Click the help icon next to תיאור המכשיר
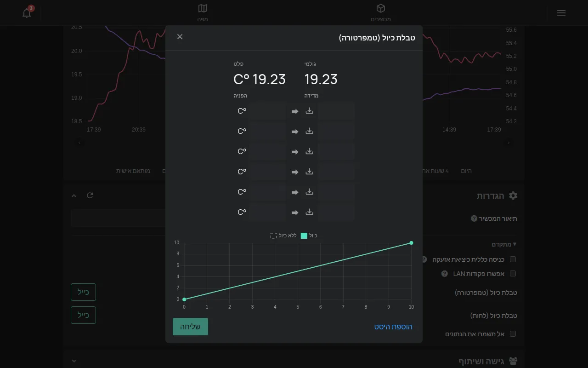This screenshot has width=588, height=368. click(474, 218)
